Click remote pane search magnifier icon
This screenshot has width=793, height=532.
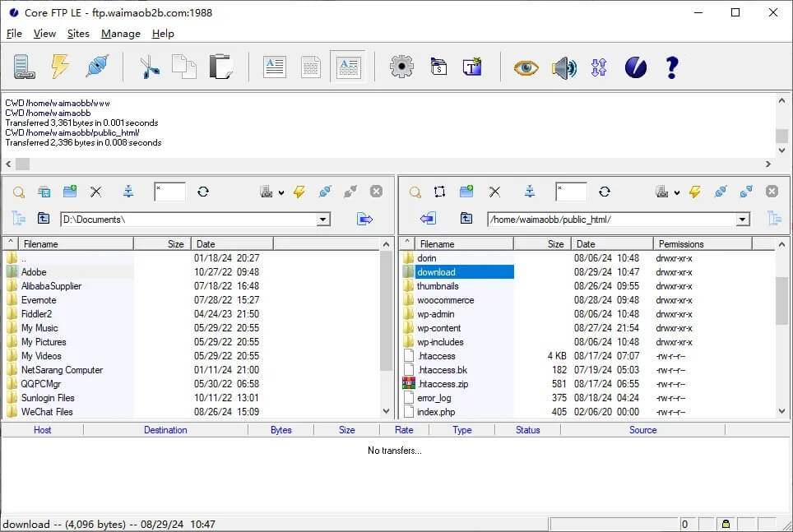[x=415, y=192]
